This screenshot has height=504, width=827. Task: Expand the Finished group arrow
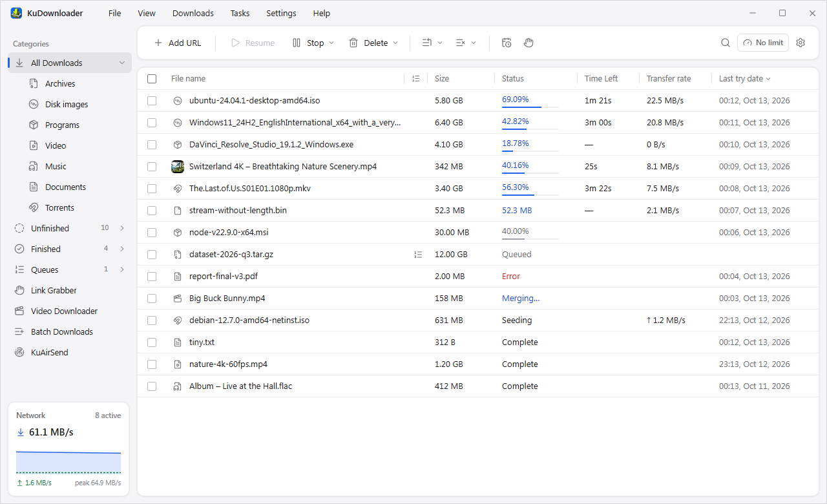(x=122, y=249)
